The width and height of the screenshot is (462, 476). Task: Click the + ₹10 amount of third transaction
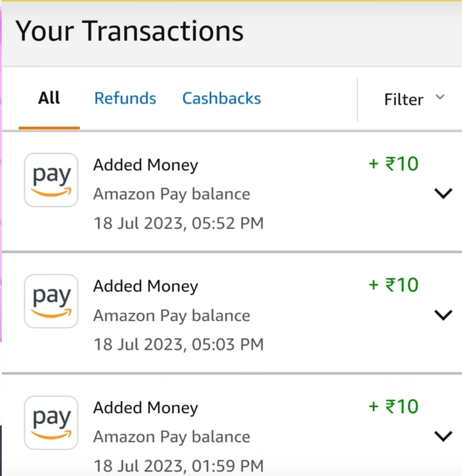(x=393, y=407)
